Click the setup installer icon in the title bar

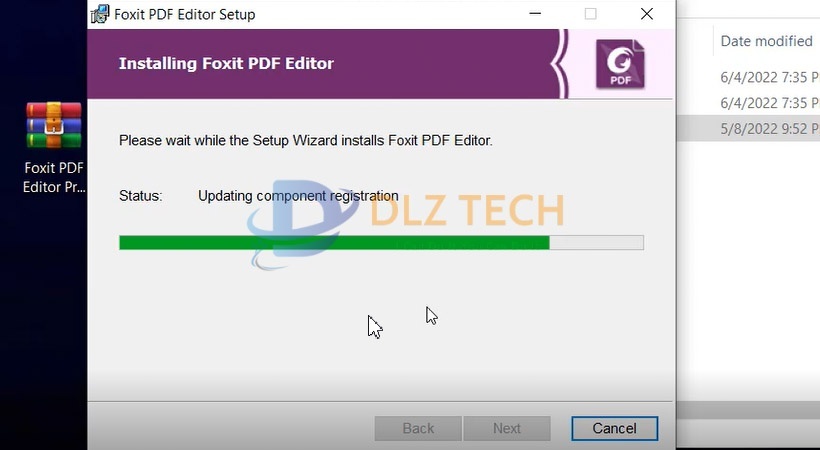(100, 14)
